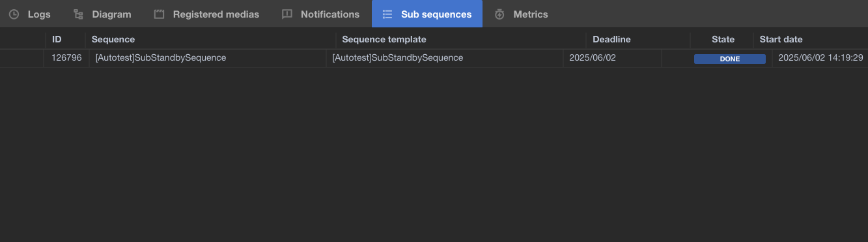
Task: Click the blue DONE state badge
Action: point(729,59)
